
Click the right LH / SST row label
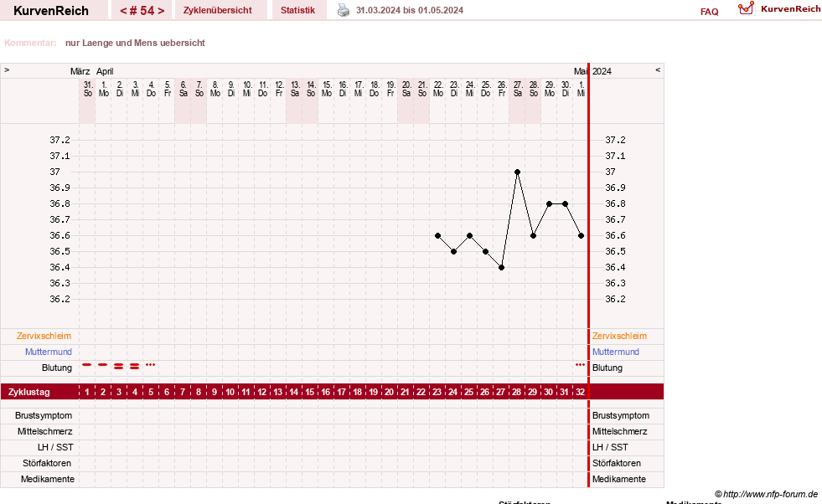click(610, 447)
